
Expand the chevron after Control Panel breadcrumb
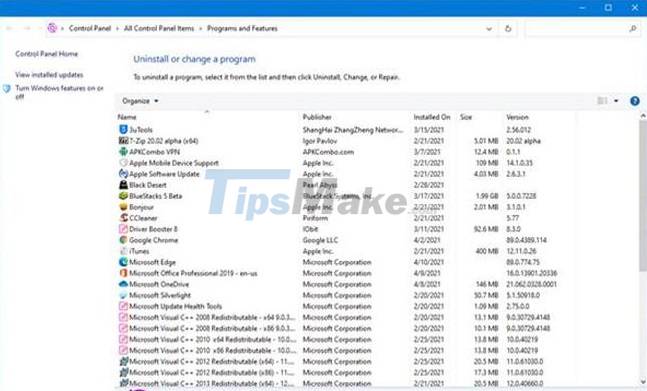[117, 29]
